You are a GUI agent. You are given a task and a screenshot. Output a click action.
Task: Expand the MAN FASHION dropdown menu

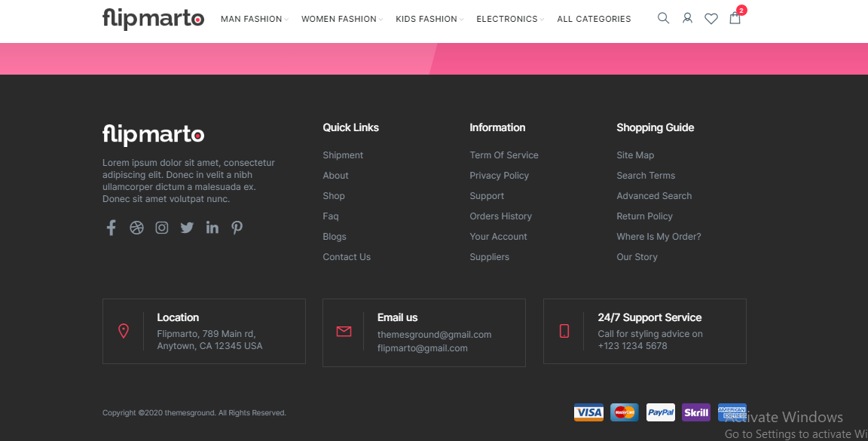[251, 19]
